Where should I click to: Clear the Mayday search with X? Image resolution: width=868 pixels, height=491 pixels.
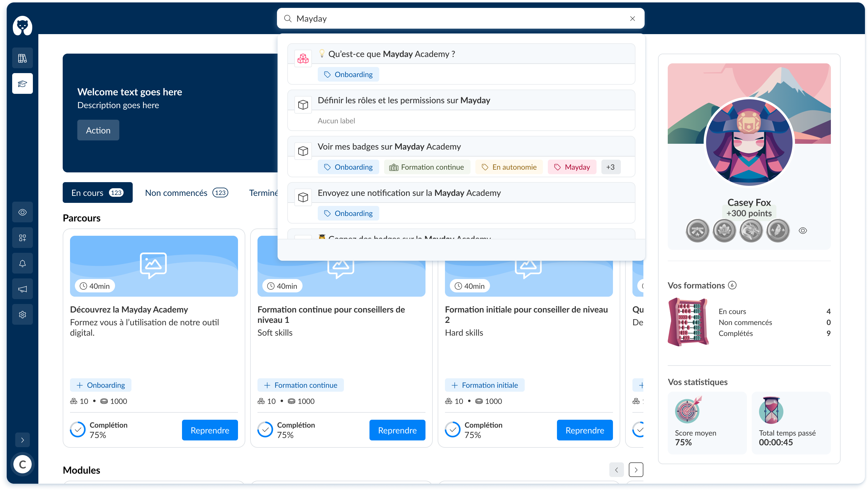tap(632, 19)
